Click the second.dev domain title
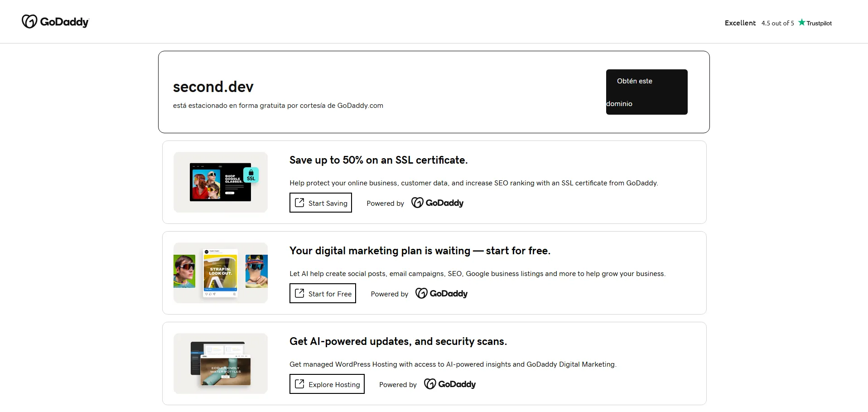 coord(213,87)
